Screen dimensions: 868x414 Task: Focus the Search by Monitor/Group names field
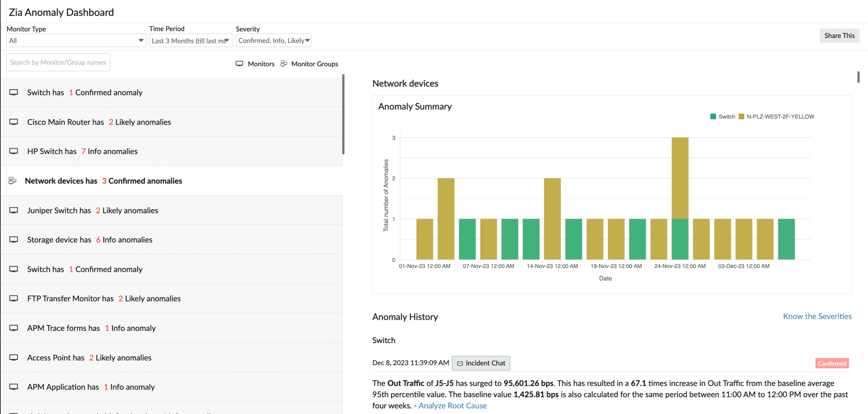coord(58,63)
